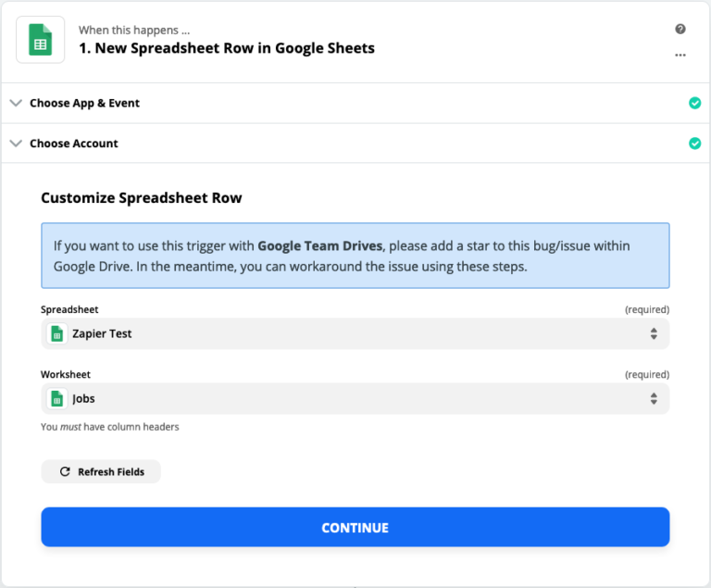Image resolution: width=711 pixels, height=588 pixels.
Task: Click the When this happens label
Action: [x=134, y=30]
